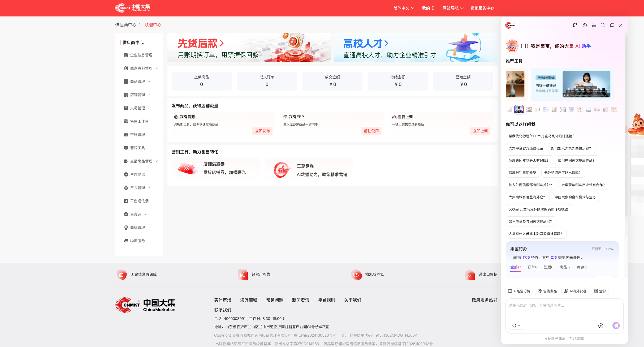Click the CNMKT ChinaMarket header logo

click(132, 8)
